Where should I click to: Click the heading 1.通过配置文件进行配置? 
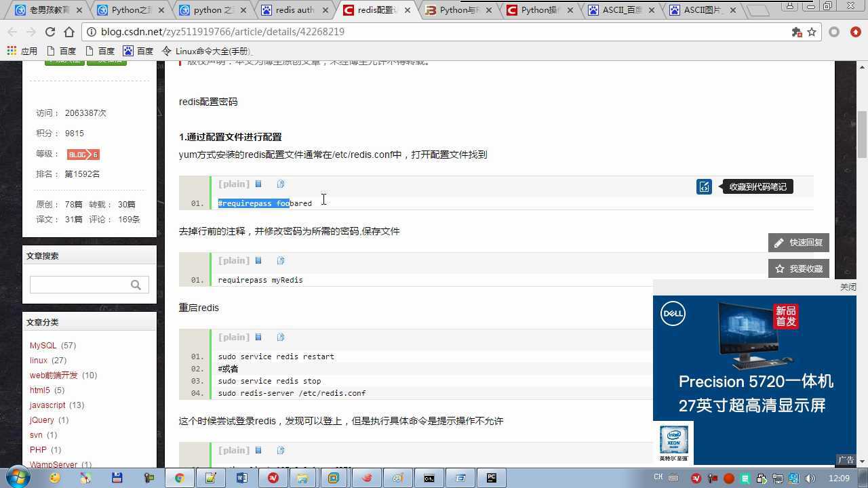click(231, 137)
